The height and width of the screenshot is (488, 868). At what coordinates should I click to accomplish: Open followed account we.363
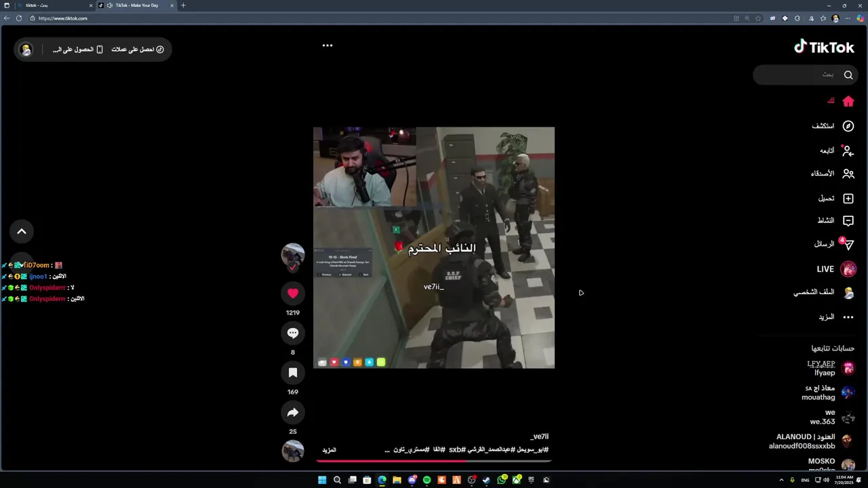click(832, 417)
